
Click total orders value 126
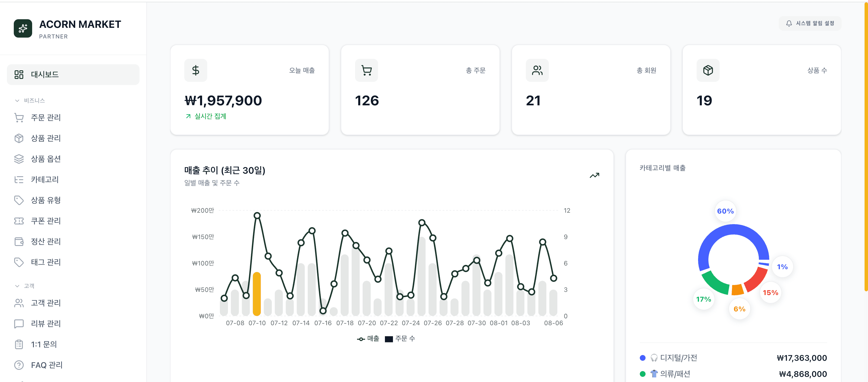(367, 100)
